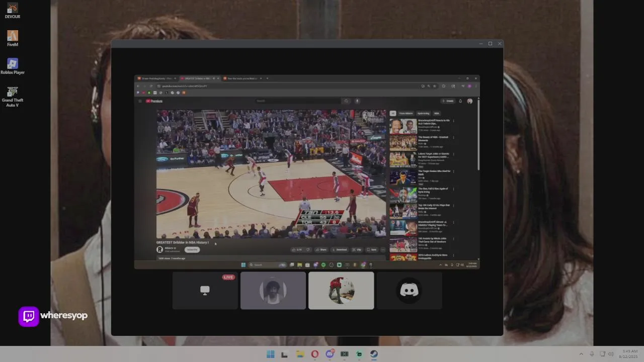
Task: Click YouTube Premium logo in the stream
Action: (x=154, y=101)
